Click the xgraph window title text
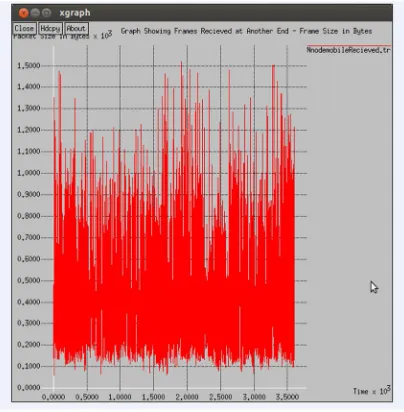The image size is (404, 412). [x=75, y=13]
